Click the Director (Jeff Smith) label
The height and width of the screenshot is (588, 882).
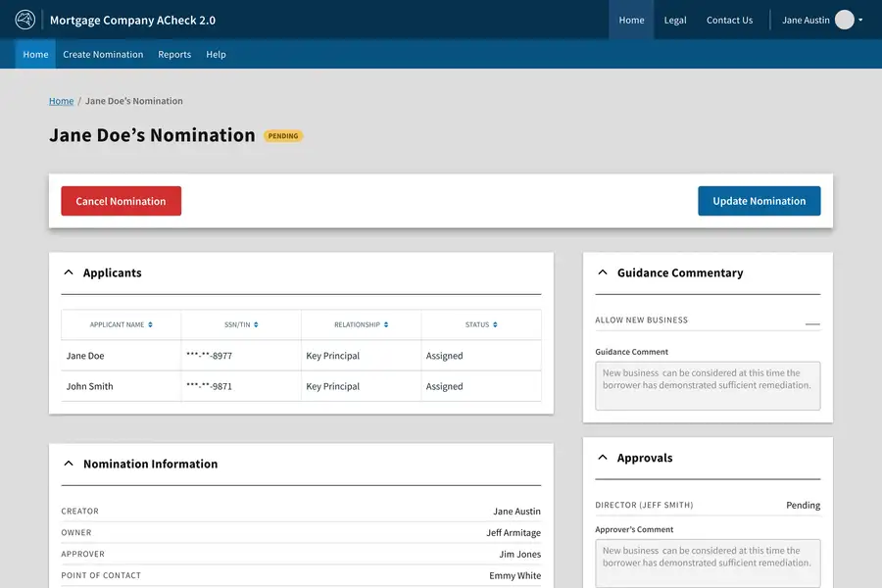coord(644,505)
